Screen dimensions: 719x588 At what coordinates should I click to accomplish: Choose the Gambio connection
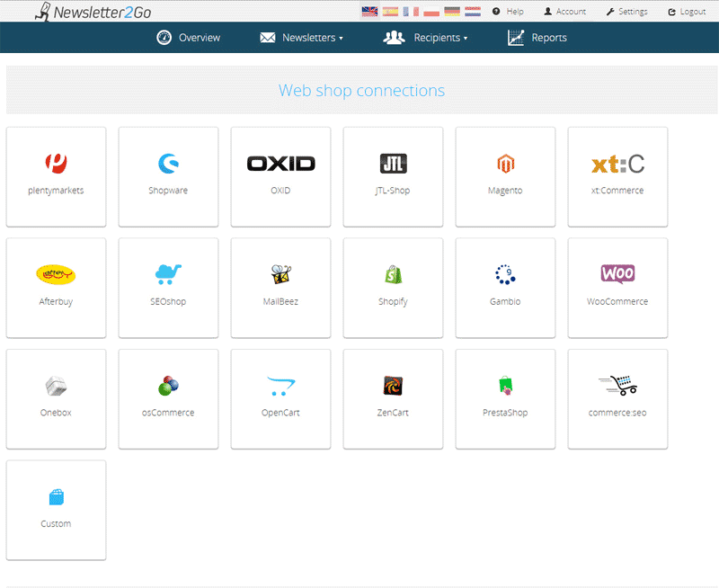point(505,288)
